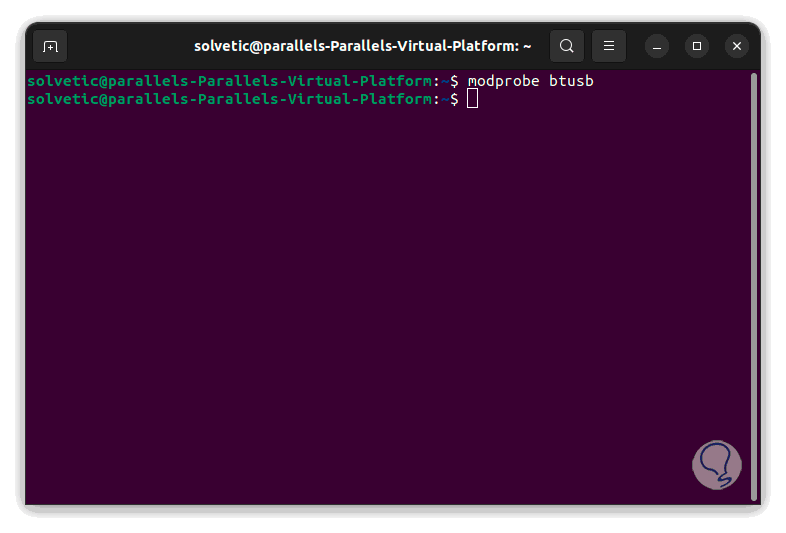Maximize the terminal window
This screenshot has height=533, width=786.
pos(697,46)
